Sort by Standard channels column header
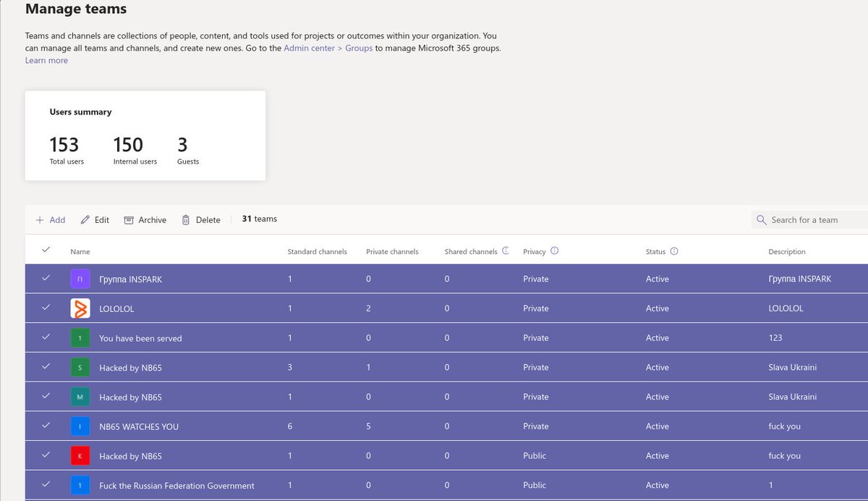The width and height of the screenshot is (868, 501). [318, 252]
